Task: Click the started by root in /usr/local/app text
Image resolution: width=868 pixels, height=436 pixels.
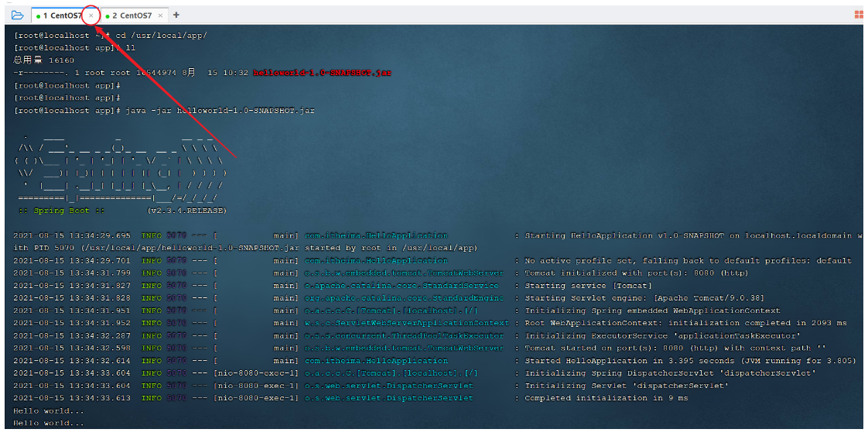Action: click(391, 248)
